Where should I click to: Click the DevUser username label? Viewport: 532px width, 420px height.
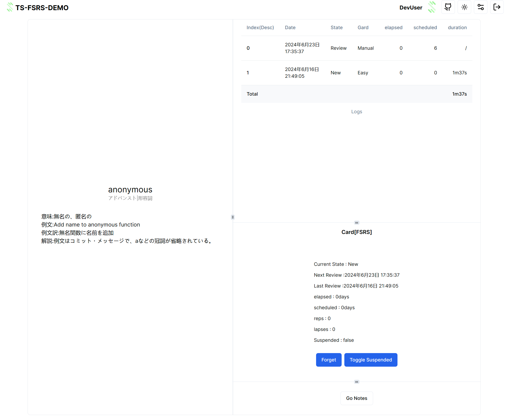(x=411, y=8)
